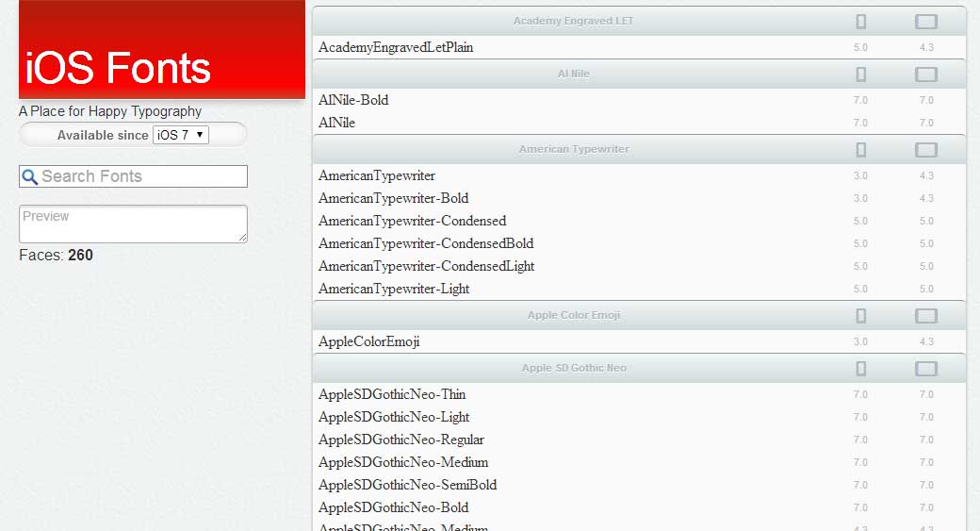Image resolution: width=980 pixels, height=531 pixels.
Task: Collapse the American Typewriter font family header
Action: click(x=574, y=149)
